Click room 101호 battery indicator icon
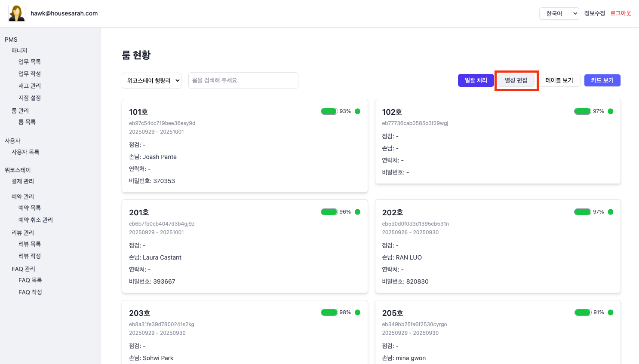This screenshot has height=364, width=639. coord(329,111)
